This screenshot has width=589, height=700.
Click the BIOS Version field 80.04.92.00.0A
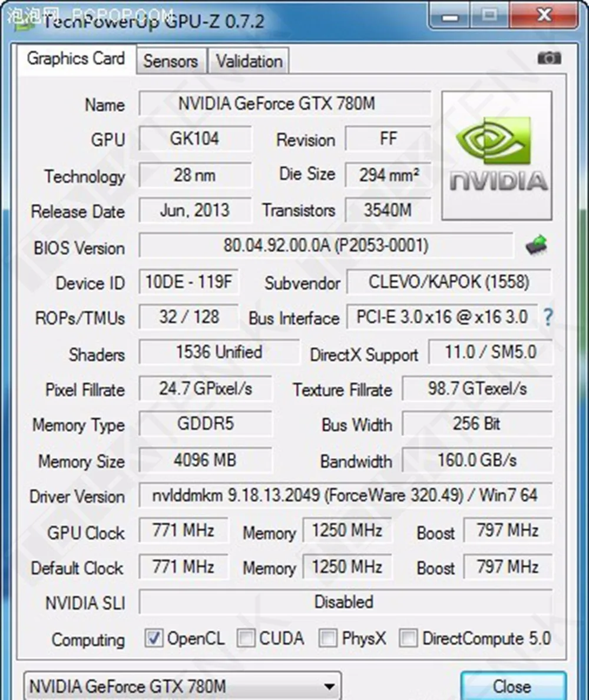[x=326, y=246]
